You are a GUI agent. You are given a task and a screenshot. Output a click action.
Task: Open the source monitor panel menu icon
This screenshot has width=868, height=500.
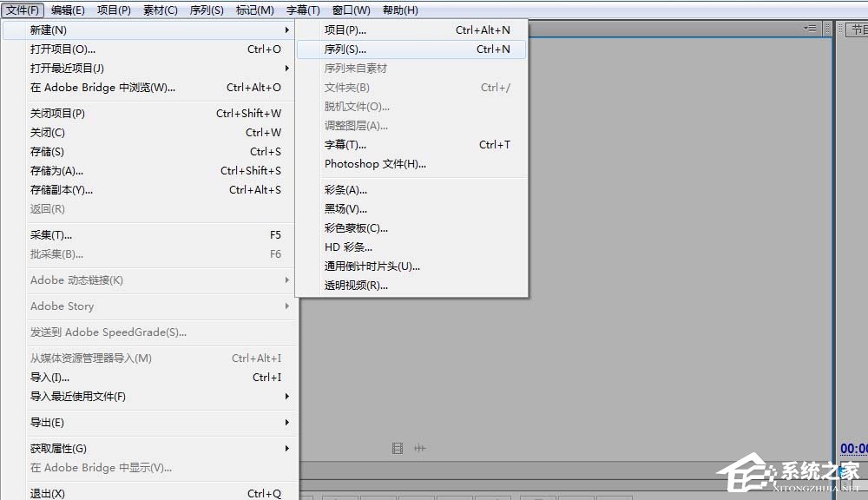pyautogui.click(x=810, y=28)
